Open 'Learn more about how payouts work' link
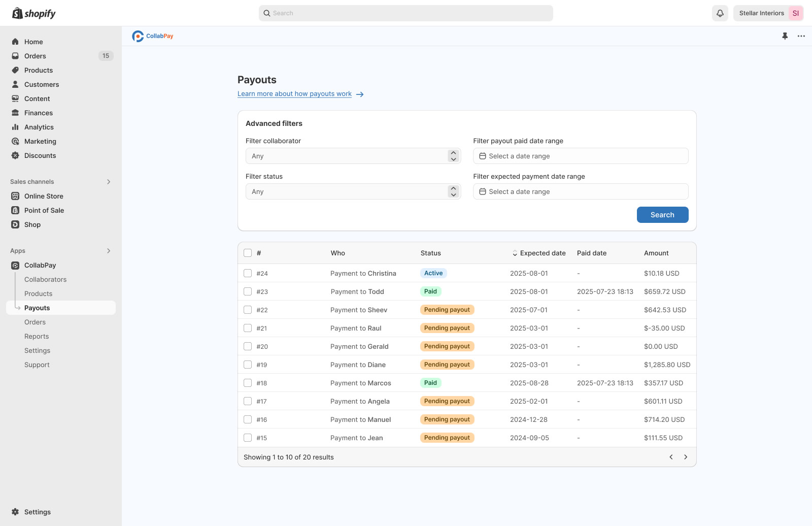Viewport: 812px width, 526px height. pyautogui.click(x=294, y=94)
